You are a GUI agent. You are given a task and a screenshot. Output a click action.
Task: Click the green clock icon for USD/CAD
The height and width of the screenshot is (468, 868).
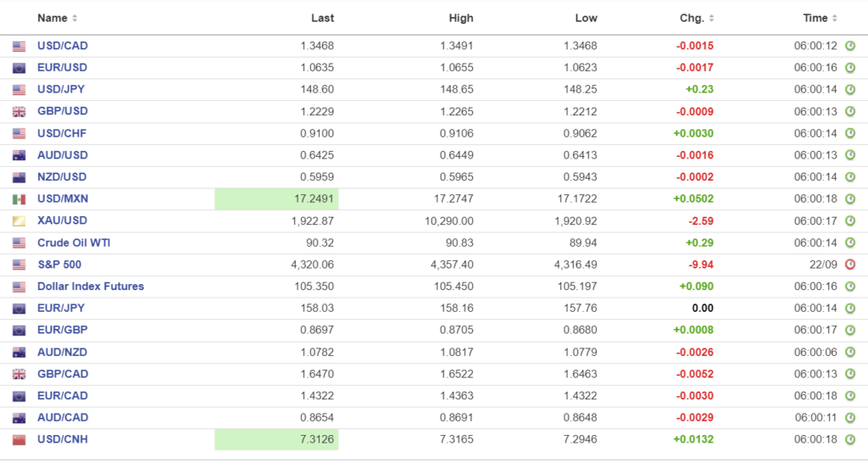[x=849, y=46]
